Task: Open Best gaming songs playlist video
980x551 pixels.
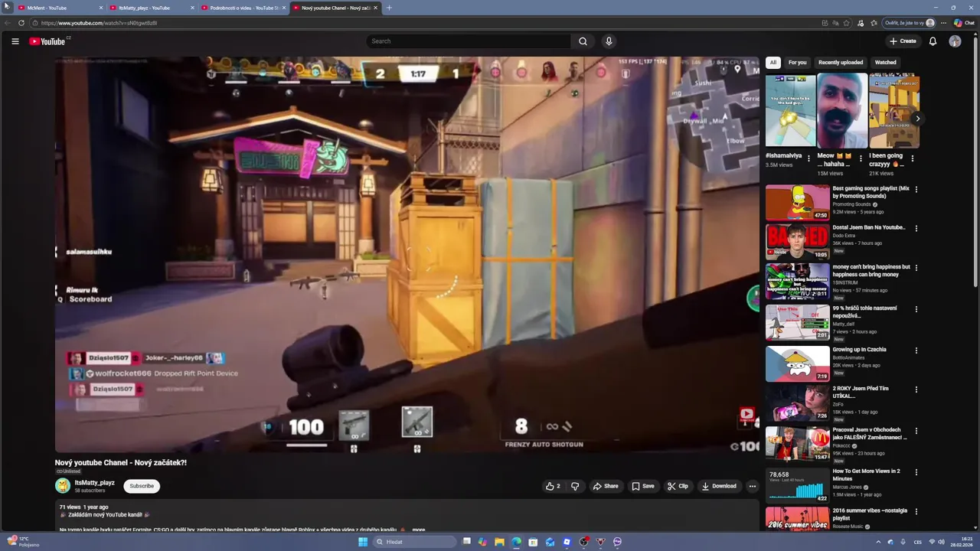Action: (798, 202)
